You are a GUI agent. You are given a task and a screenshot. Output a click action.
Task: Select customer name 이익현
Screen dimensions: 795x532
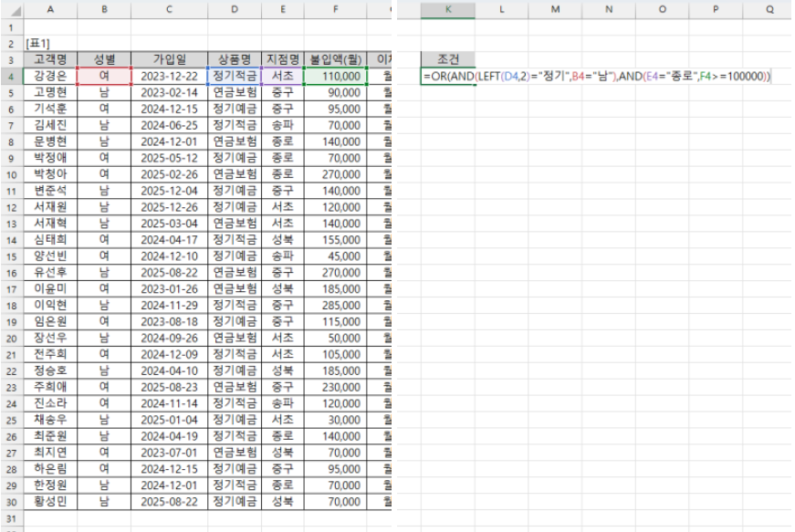(50, 306)
